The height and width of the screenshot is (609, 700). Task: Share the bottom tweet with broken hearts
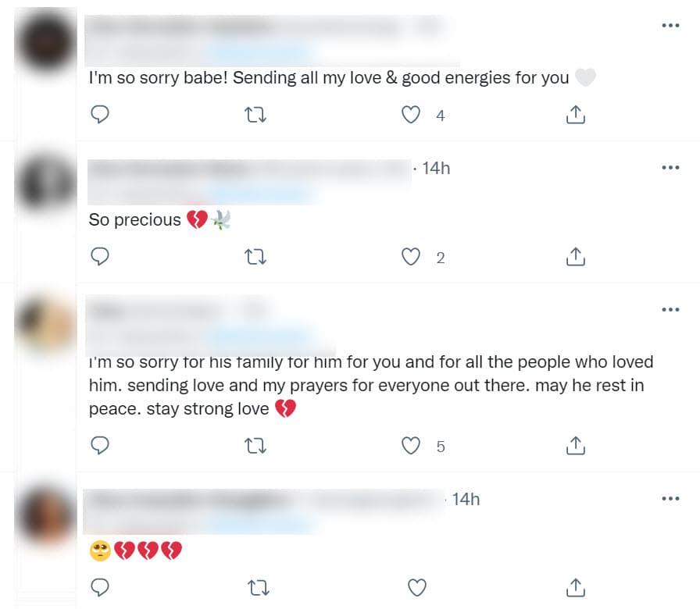tap(575, 587)
